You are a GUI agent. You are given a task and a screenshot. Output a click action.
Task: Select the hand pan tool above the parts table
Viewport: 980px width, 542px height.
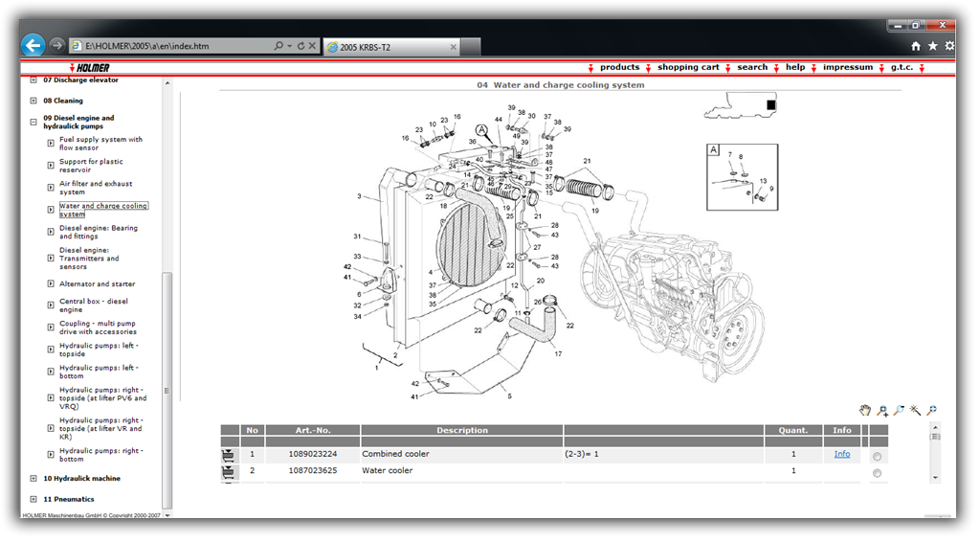click(x=864, y=411)
